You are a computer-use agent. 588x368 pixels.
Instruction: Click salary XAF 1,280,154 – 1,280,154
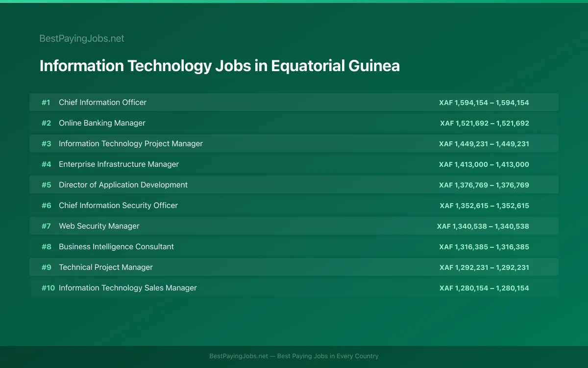[485, 288]
